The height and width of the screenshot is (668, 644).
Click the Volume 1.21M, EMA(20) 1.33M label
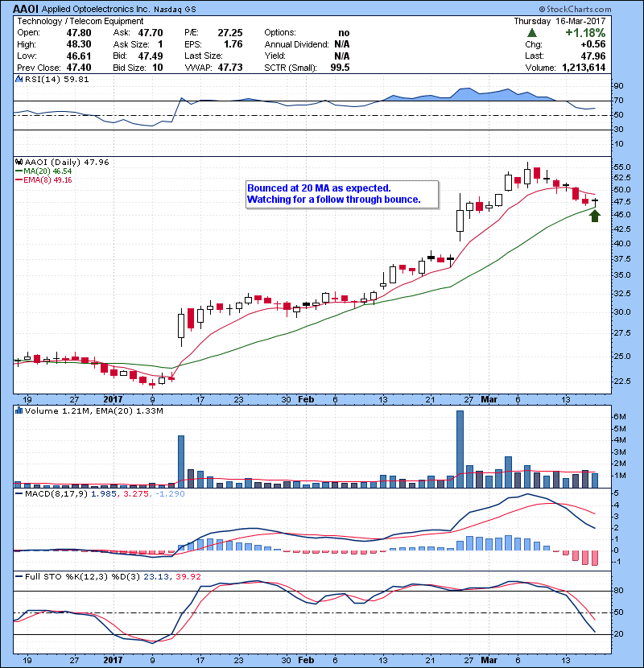pyautogui.click(x=93, y=410)
